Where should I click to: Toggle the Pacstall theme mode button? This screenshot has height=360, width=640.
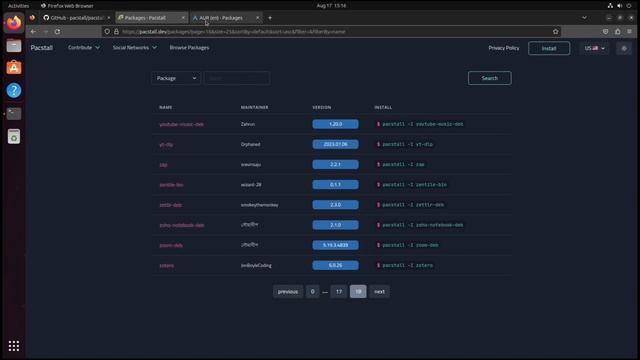[624, 48]
